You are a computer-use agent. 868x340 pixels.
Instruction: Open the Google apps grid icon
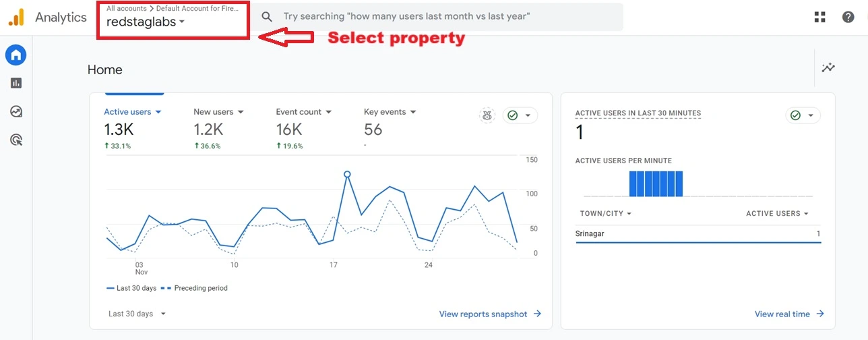click(x=819, y=17)
